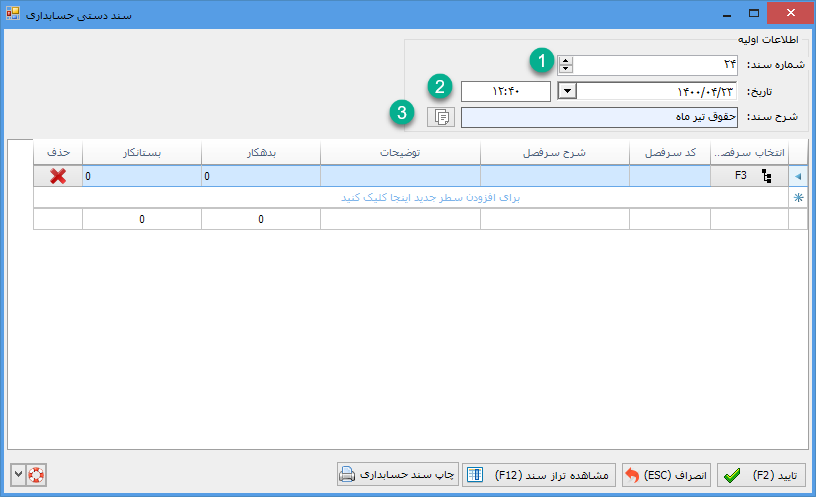Print with چاپ سند حسابداری button
The image size is (816, 497).
click(x=398, y=475)
